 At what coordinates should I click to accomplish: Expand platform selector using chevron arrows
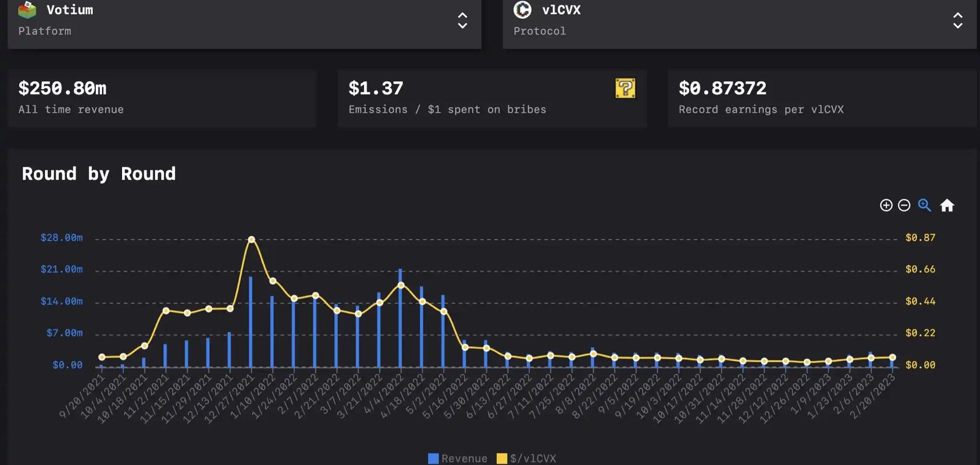tap(462, 21)
